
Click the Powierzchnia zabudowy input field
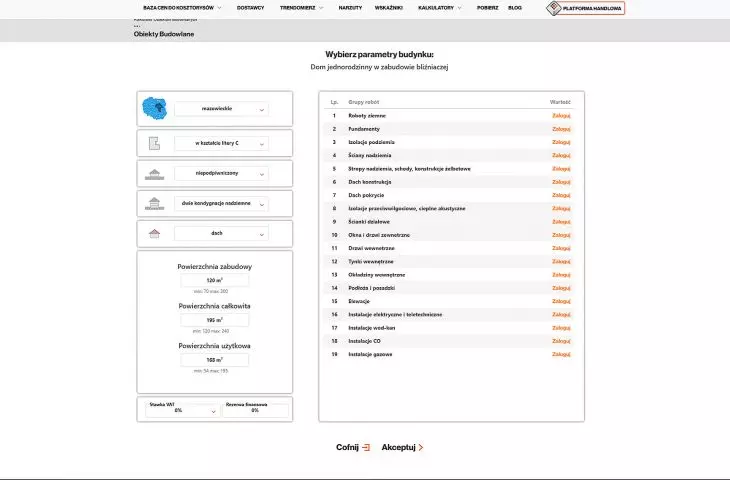(x=215, y=280)
